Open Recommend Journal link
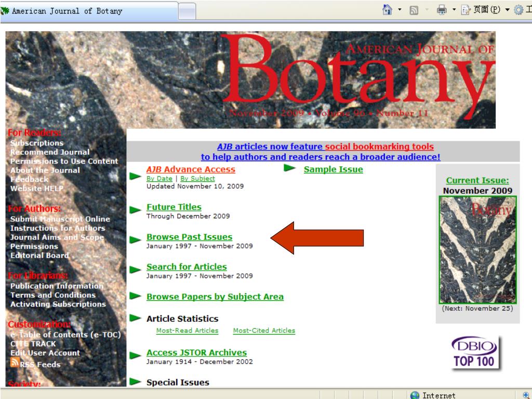The height and width of the screenshot is (399, 532). click(x=50, y=152)
